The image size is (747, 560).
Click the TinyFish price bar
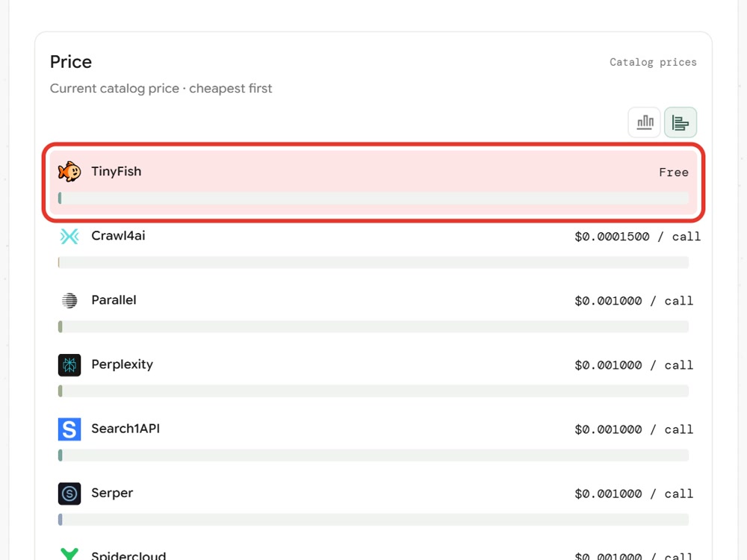pyautogui.click(x=373, y=198)
